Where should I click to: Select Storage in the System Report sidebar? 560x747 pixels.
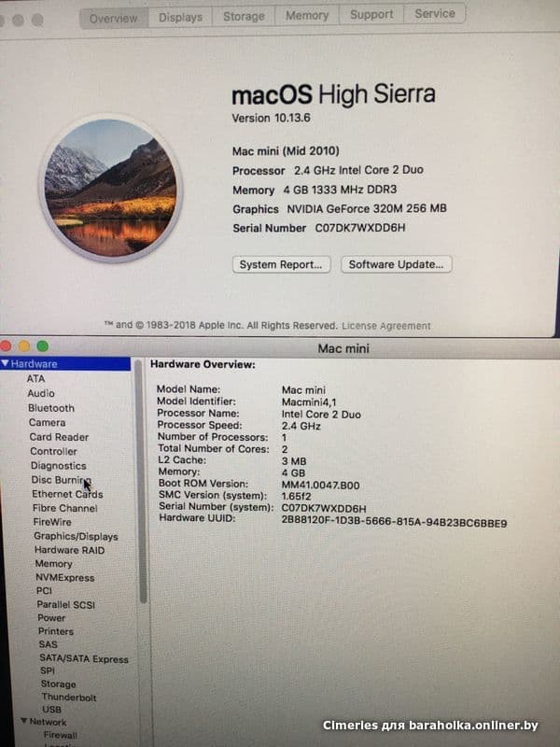click(59, 684)
